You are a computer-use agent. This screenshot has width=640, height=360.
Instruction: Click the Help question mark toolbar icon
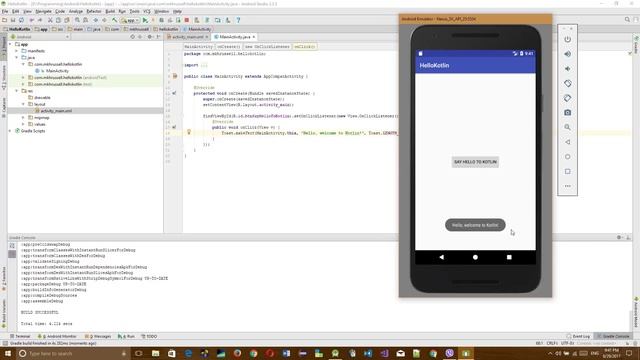238,20
